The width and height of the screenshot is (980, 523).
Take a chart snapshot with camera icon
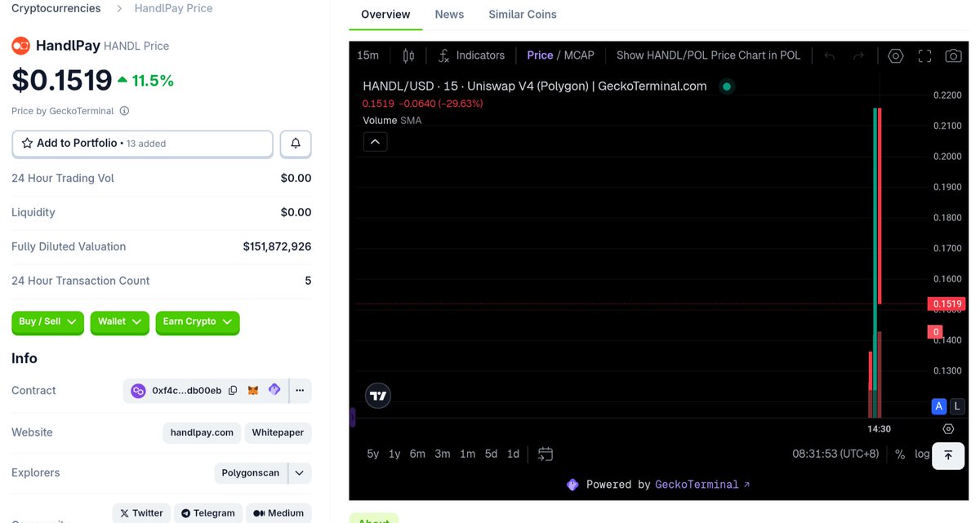tap(953, 55)
